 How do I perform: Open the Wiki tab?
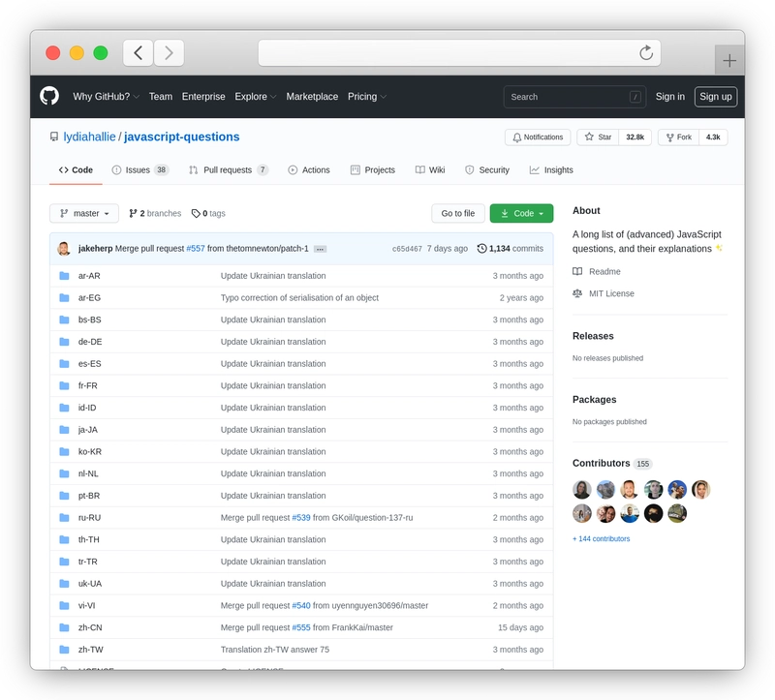[430, 170]
